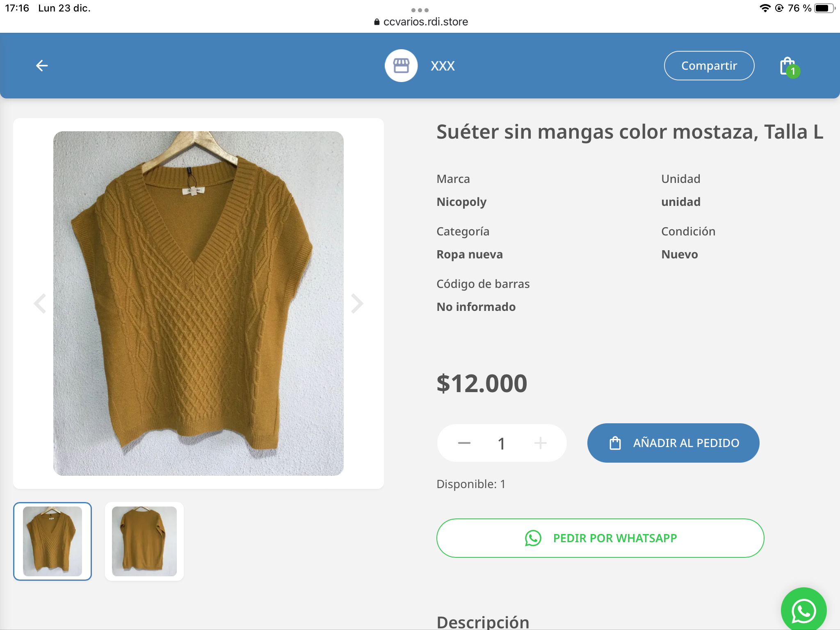The height and width of the screenshot is (630, 840).
Task: Click the storefront icon next to XXX
Action: [401, 65]
